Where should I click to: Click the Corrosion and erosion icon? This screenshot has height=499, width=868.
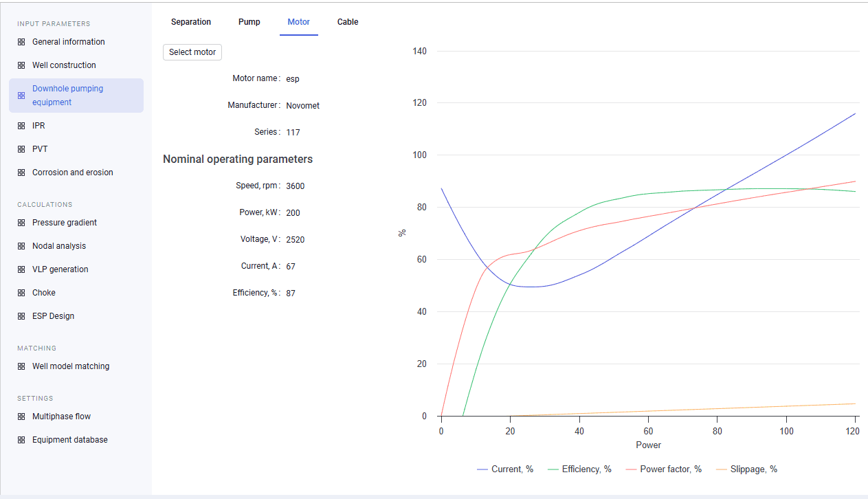[x=21, y=173]
